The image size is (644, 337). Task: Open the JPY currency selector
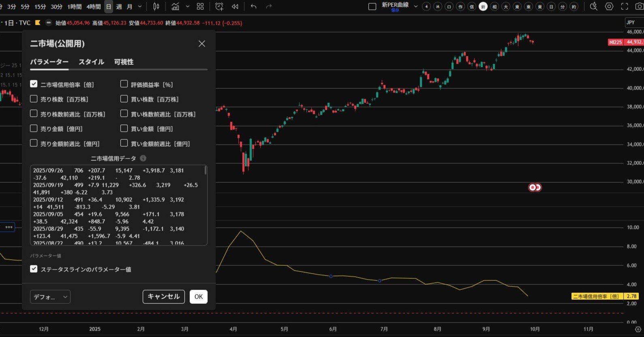tap(634, 22)
